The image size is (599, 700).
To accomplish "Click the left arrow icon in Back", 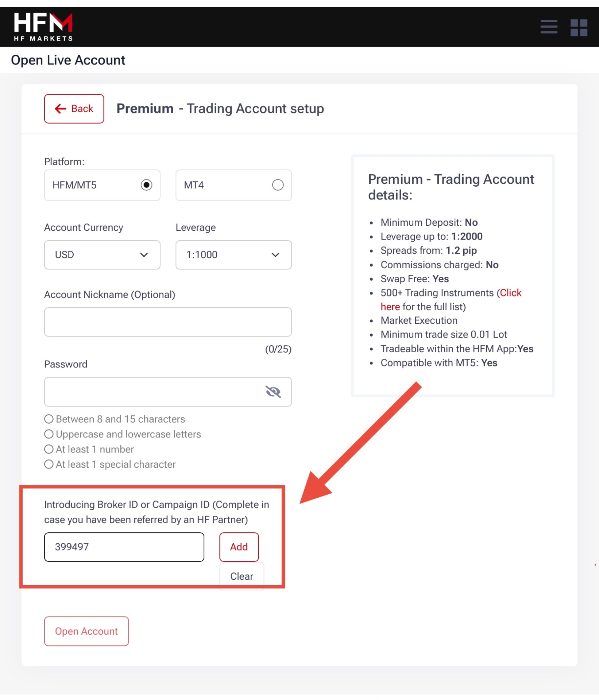I will pyautogui.click(x=60, y=109).
